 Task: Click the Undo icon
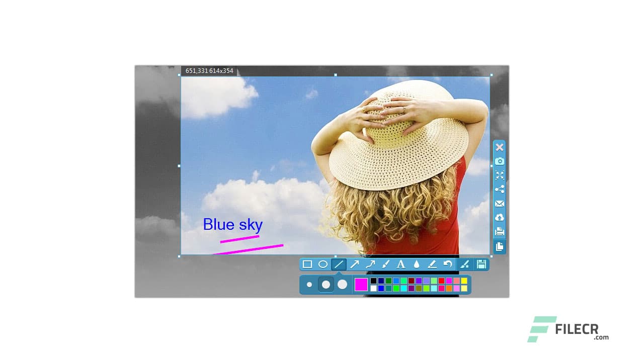click(448, 264)
